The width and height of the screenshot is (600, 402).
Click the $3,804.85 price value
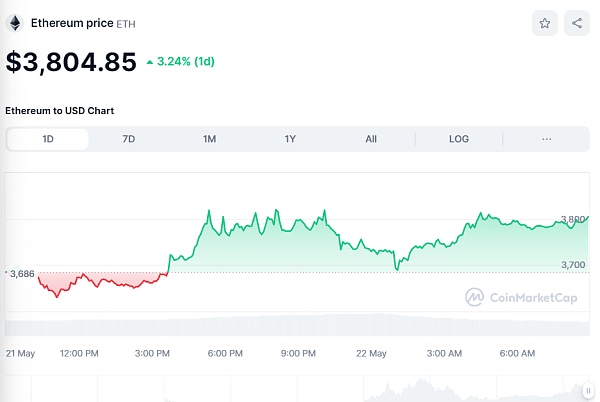[71, 62]
